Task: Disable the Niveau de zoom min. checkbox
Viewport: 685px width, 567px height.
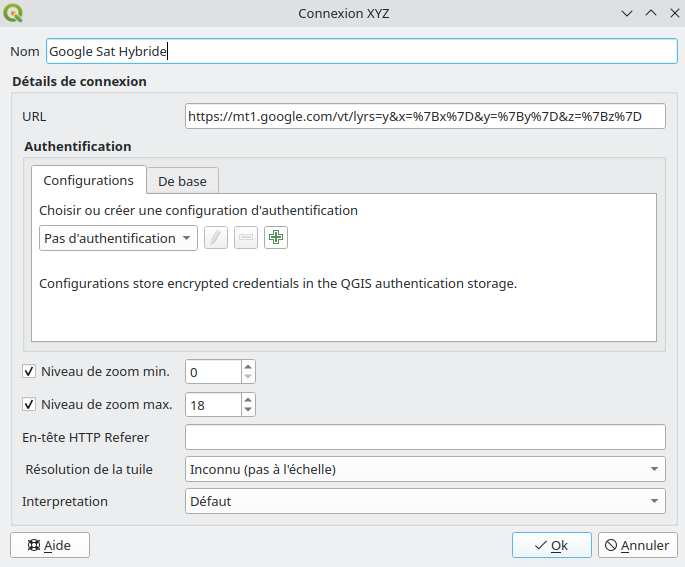Action: [29, 372]
